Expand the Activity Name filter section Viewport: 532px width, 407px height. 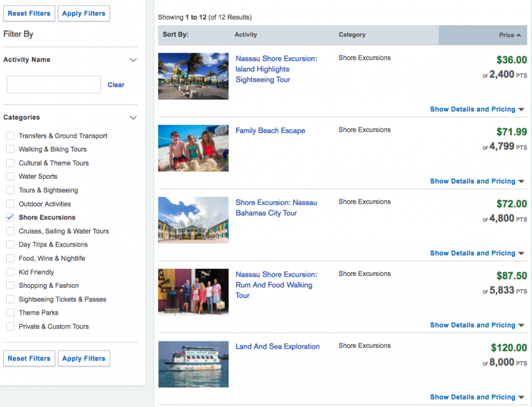133,60
